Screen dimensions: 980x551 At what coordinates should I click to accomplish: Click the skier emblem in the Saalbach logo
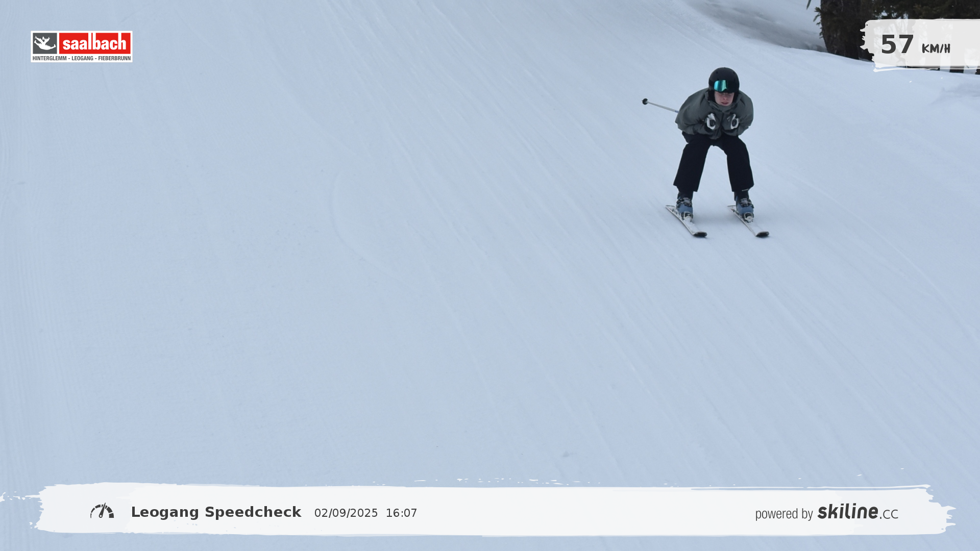[x=45, y=43]
